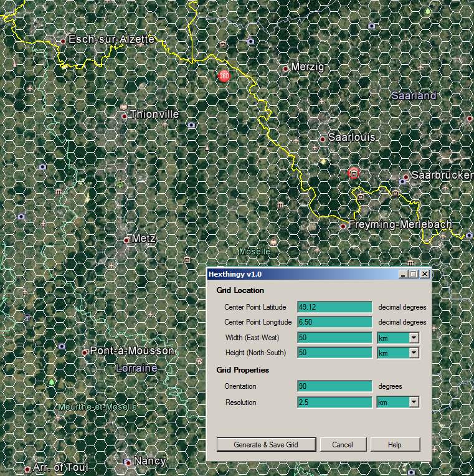Click the green tree icon above Meurthe-et-Moselle
Screen dimensions: 474x476
[52, 382]
